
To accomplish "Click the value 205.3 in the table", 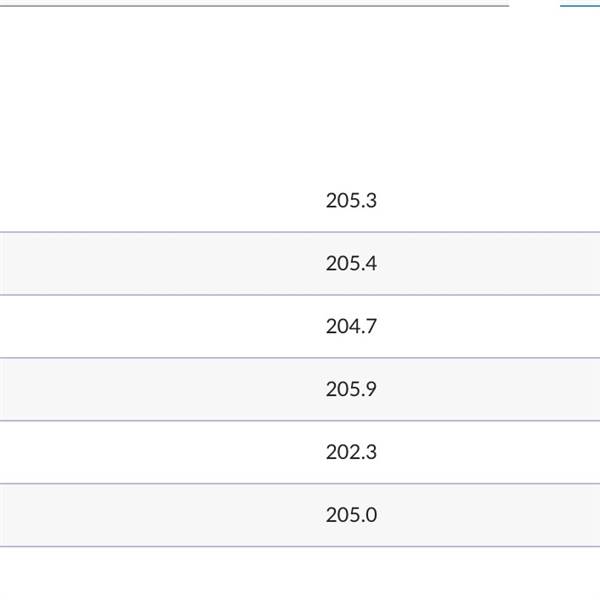I will [351, 201].
